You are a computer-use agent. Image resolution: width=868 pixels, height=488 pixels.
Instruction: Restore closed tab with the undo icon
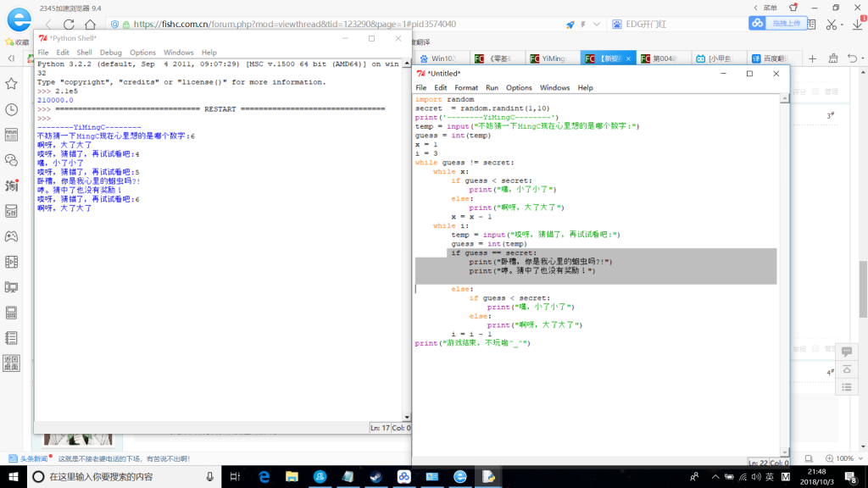point(852,58)
